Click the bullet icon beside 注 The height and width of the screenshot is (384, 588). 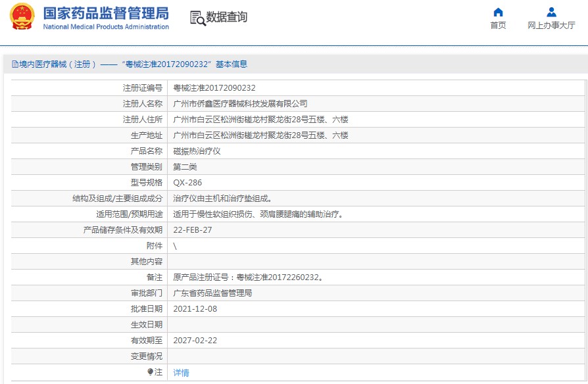click(x=151, y=372)
